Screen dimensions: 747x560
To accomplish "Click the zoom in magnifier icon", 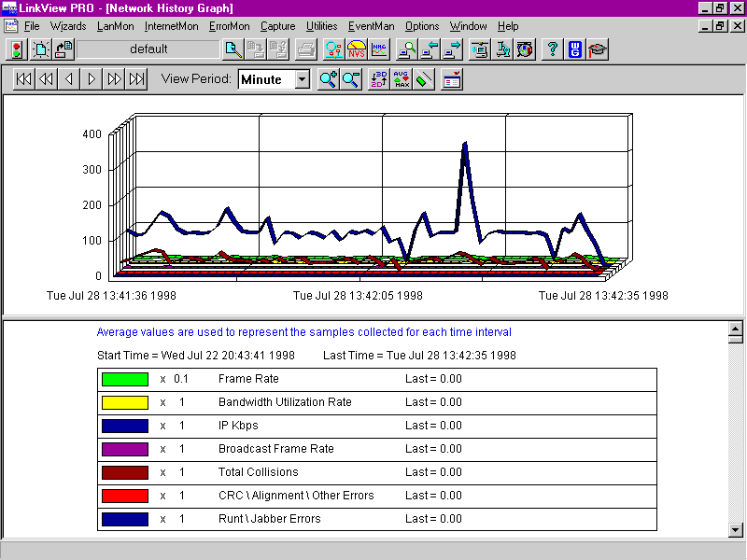I will (x=328, y=79).
